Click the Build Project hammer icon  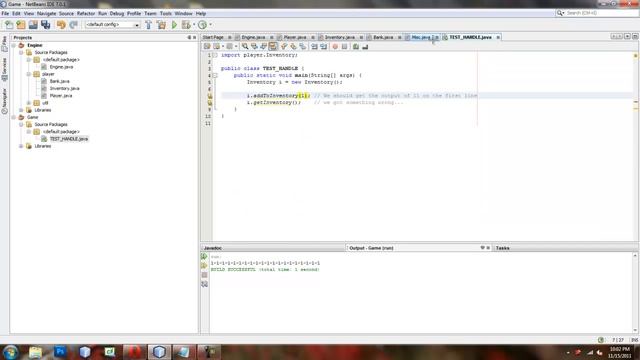pos(149,25)
